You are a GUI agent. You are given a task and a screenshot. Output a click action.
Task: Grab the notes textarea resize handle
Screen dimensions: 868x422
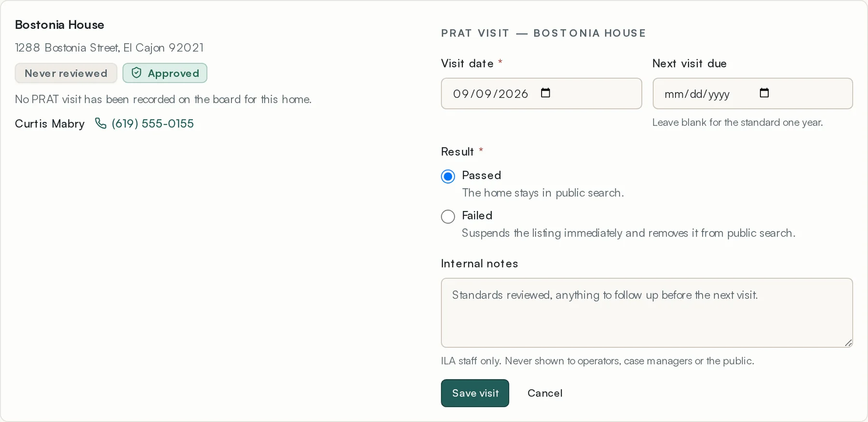pos(848,343)
